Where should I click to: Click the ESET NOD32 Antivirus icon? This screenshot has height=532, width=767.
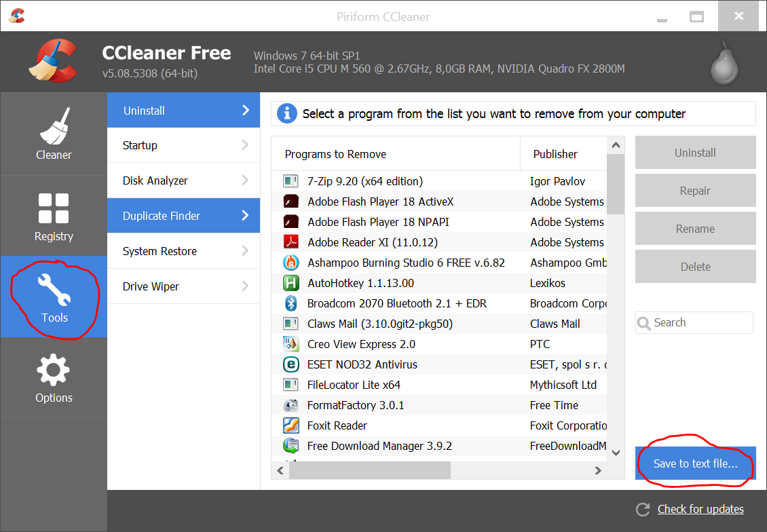(x=291, y=364)
